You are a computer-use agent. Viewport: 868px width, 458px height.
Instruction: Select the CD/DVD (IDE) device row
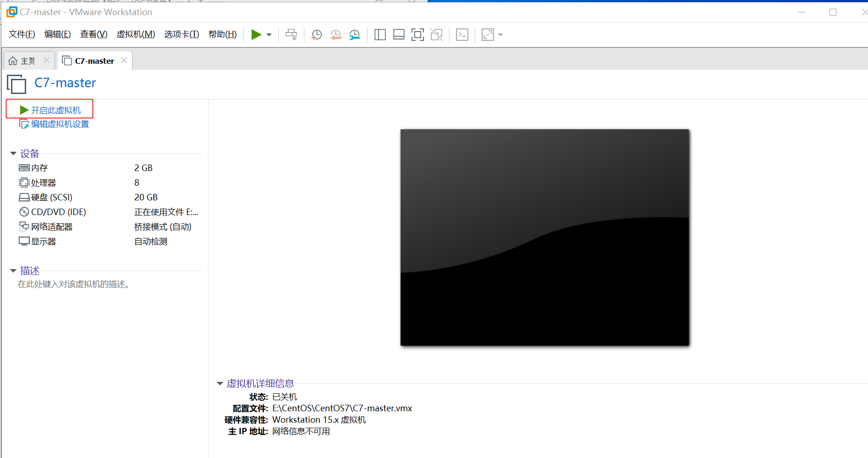[109, 212]
